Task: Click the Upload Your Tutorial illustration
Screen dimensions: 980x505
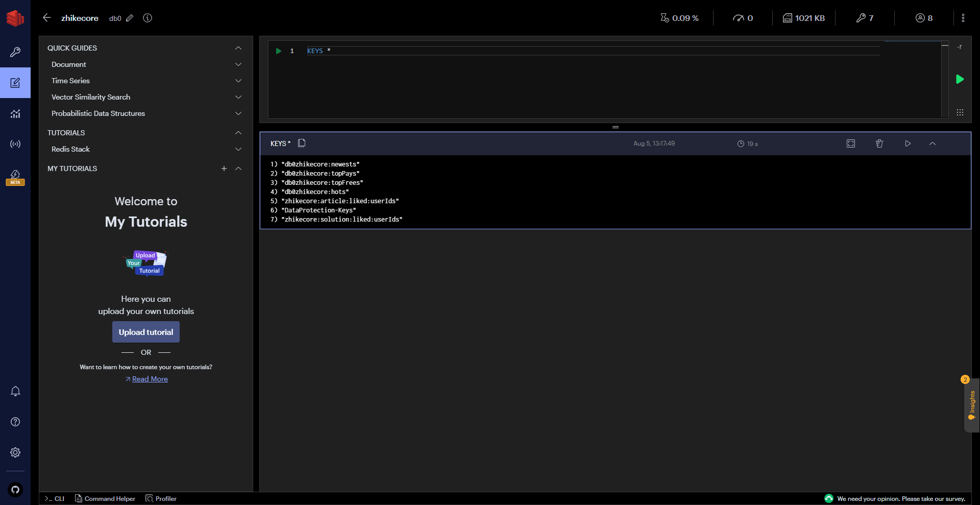Action: tap(146, 263)
